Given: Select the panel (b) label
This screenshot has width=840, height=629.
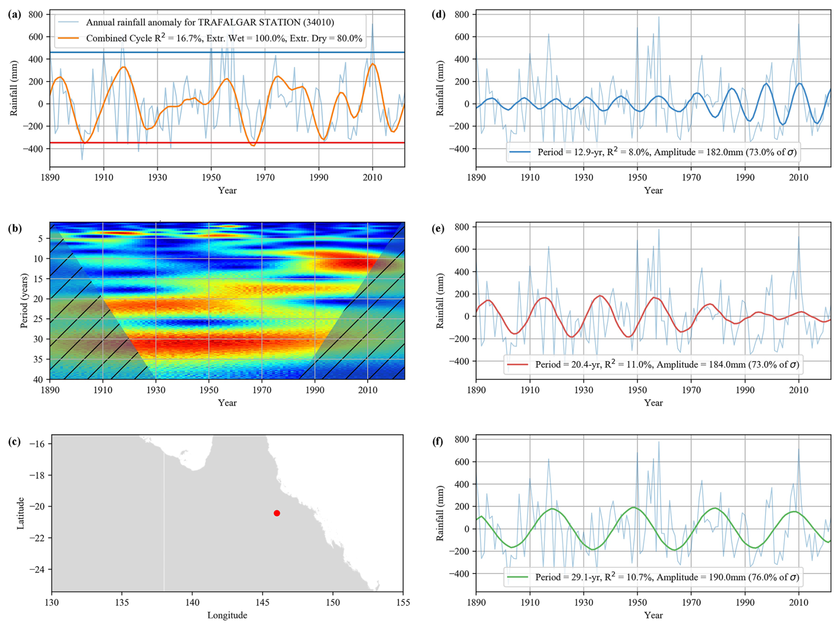Looking at the screenshot, I should [x=15, y=229].
